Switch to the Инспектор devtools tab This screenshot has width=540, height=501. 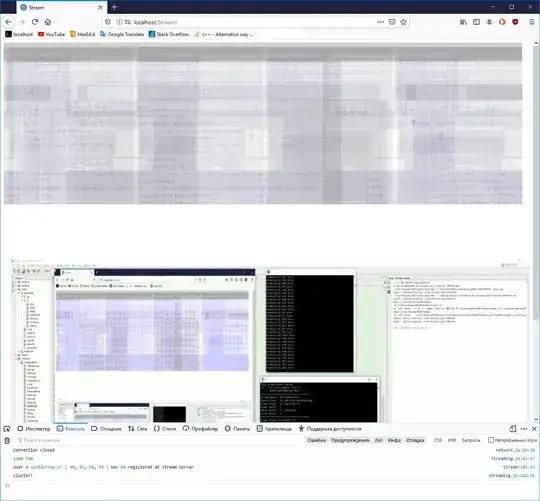(34, 429)
